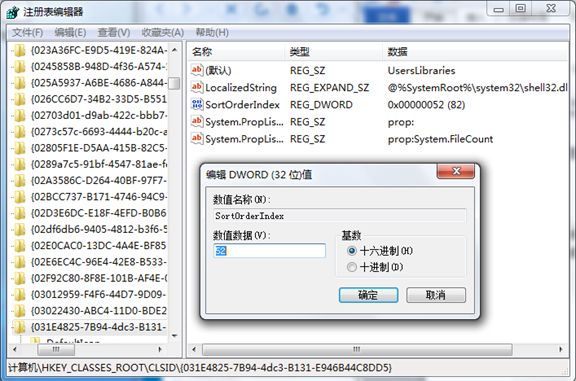Click 确定 button in DWORD dialog
This screenshot has width=576, height=381.
(368, 295)
